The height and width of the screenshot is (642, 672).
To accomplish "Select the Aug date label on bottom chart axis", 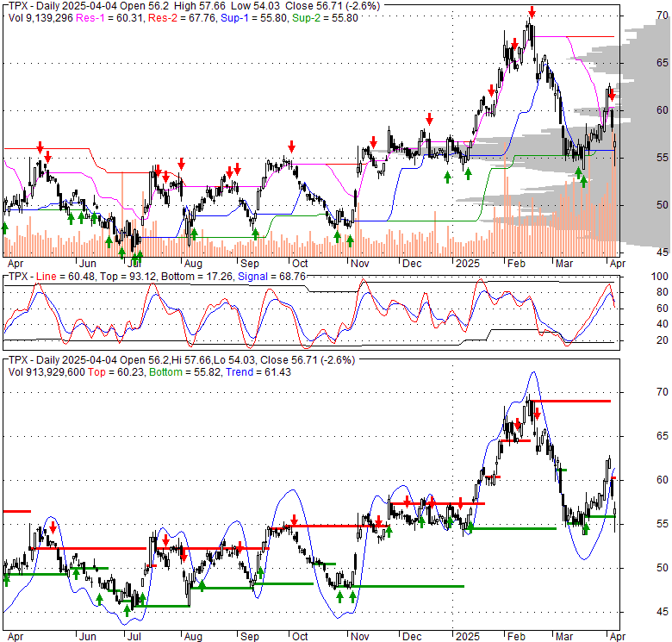I will click(193, 637).
